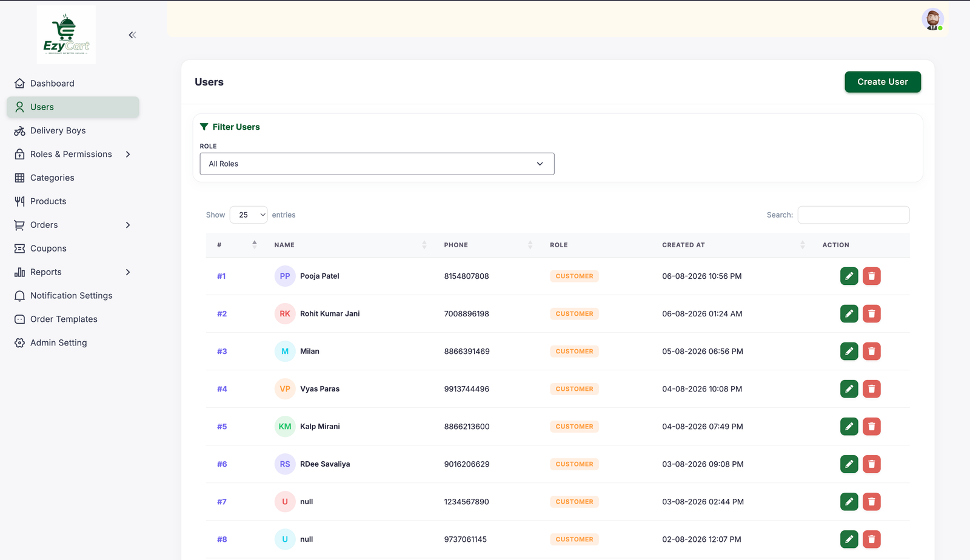Open Categories in sidebar

[73, 178]
